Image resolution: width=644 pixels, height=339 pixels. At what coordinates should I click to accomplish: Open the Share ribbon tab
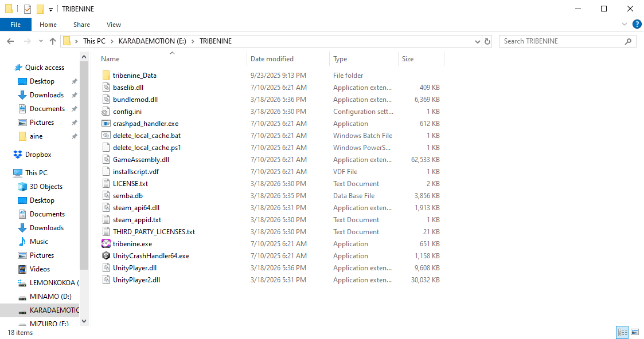click(82, 25)
